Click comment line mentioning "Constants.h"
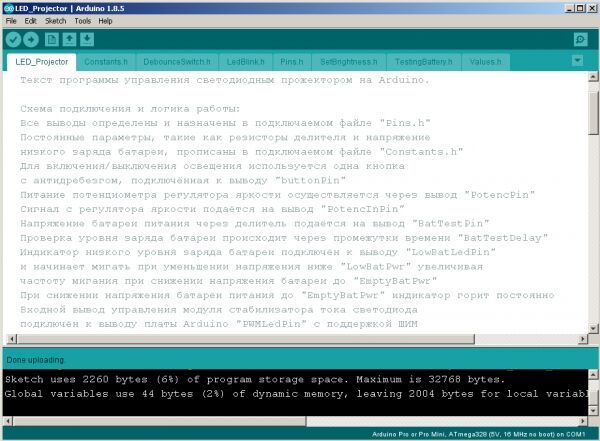The image size is (600, 441). pyautogui.click(x=241, y=152)
